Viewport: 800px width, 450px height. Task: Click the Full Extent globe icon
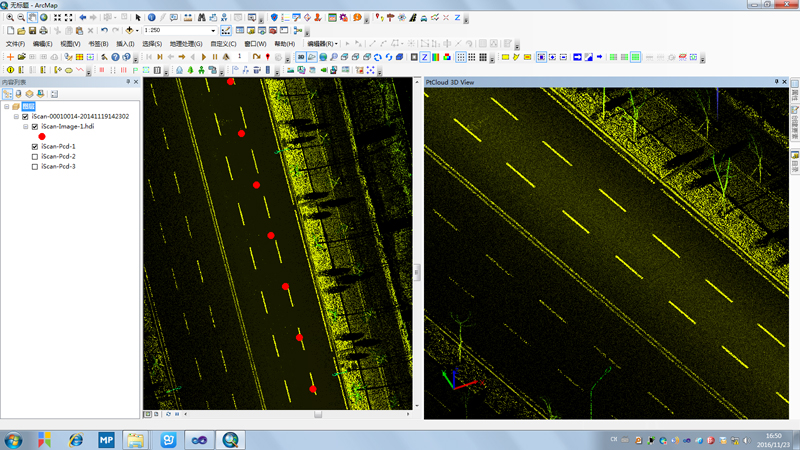point(44,18)
